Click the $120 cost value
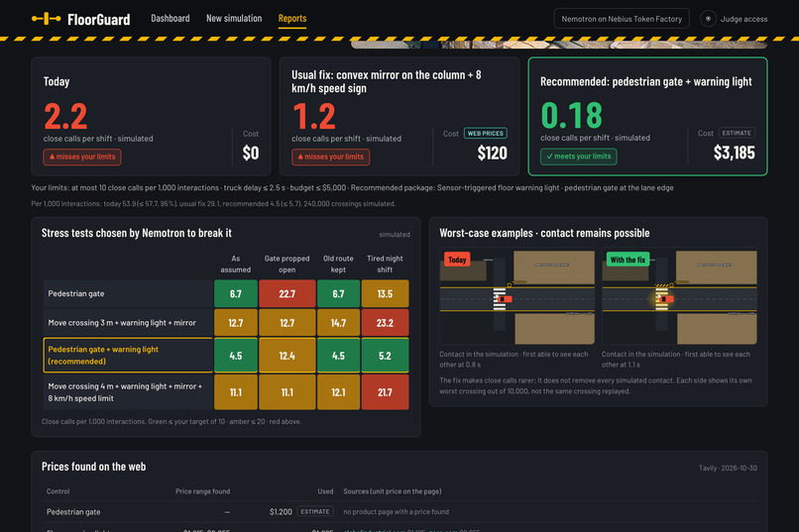 (493, 153)
